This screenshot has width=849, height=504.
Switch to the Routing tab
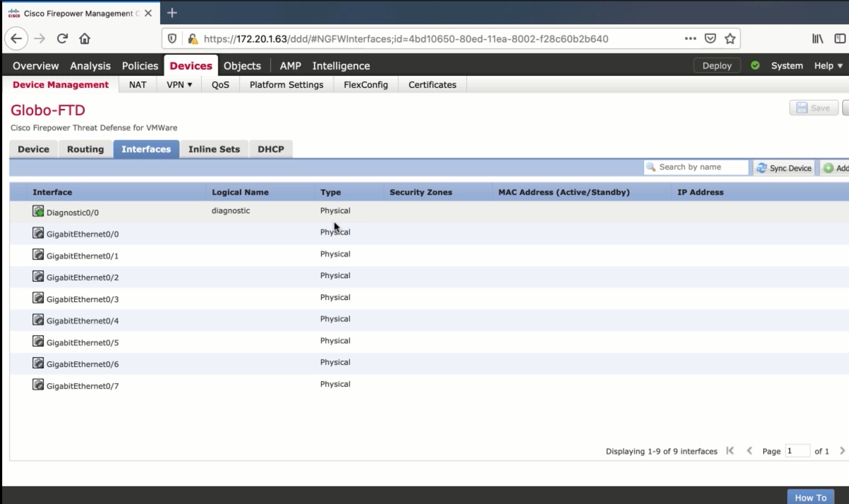click(x=86, y=149)
